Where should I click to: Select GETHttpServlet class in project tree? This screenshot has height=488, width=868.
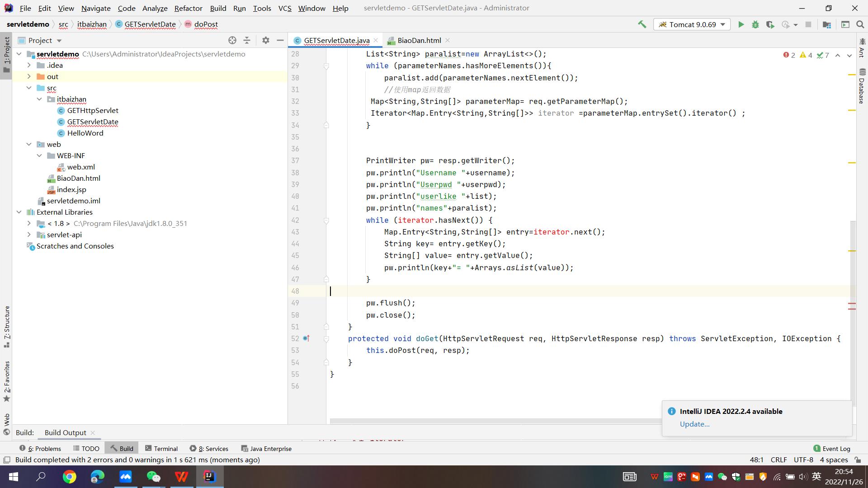click(x=93, y=110)
